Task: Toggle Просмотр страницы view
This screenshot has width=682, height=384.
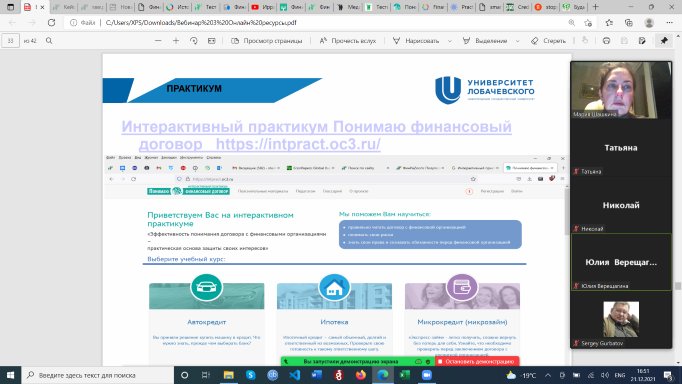Action: click(267, 40)
